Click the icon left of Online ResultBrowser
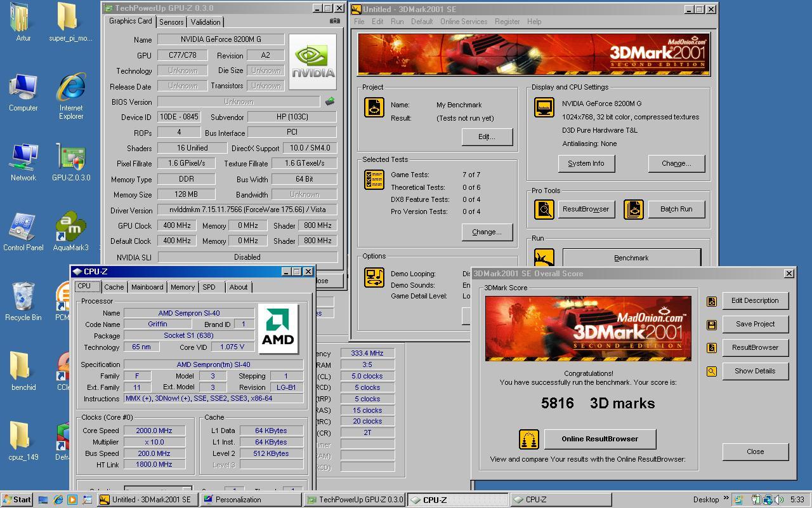812x508 pixels. (x=529, y=439)
